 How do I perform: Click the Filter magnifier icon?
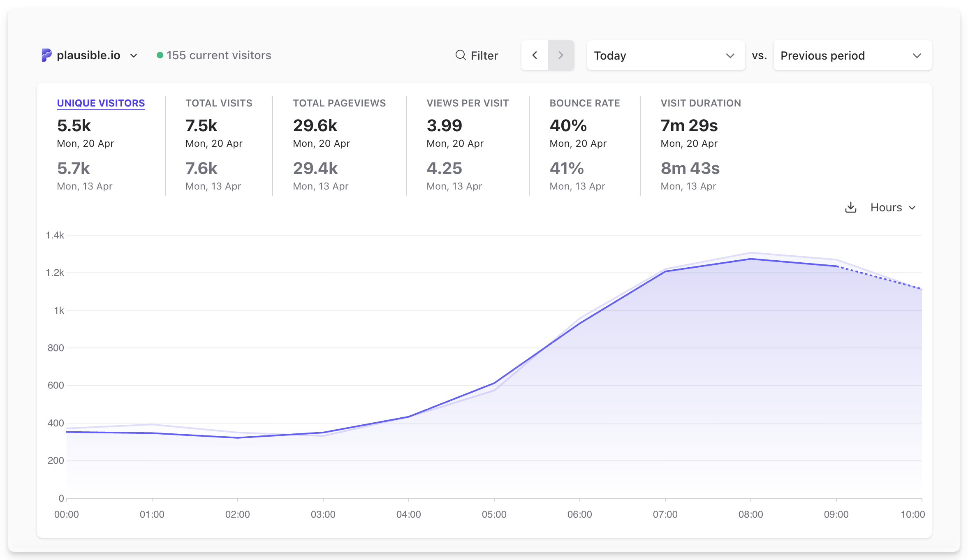pyautogui.click(x=461, y=55)
